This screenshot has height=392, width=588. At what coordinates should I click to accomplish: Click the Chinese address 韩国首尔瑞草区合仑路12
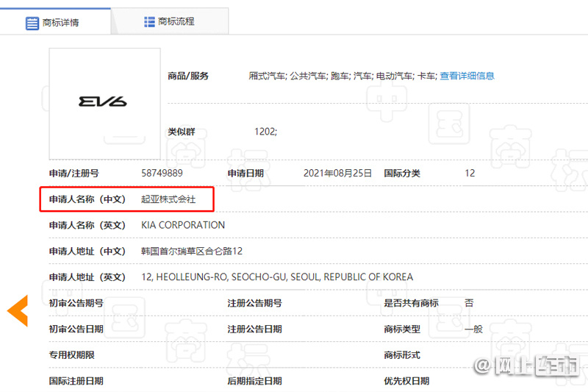(192, 251)
